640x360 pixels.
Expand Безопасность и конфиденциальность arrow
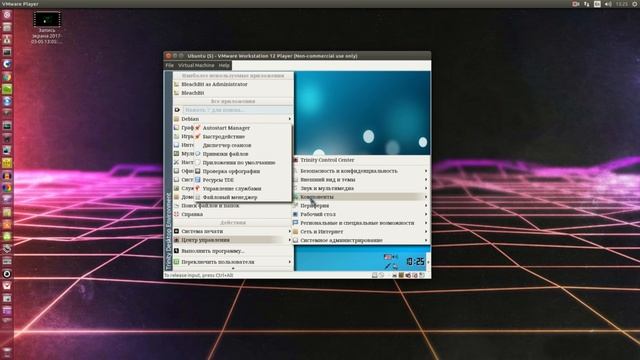[x=426, y=171]
